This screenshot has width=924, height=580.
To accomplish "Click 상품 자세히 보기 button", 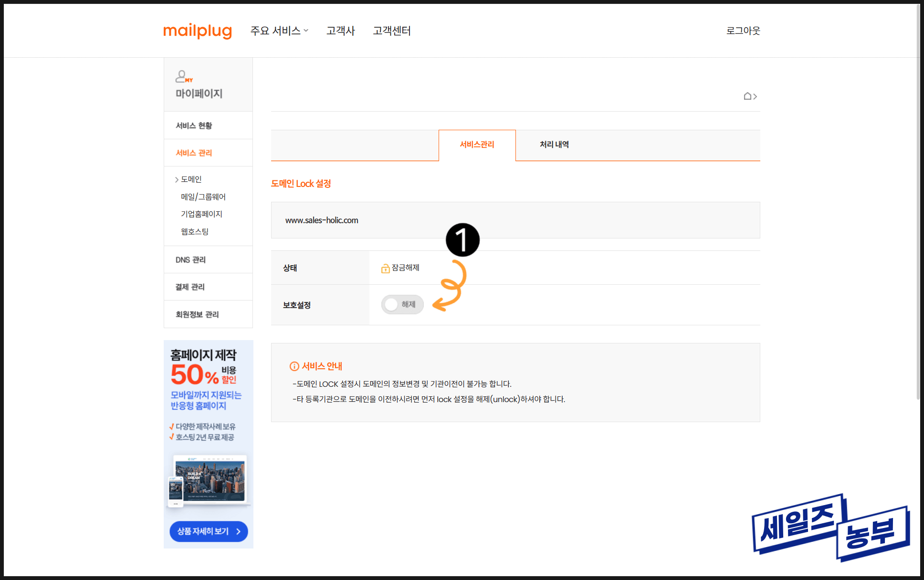I will tap(209, 531).
